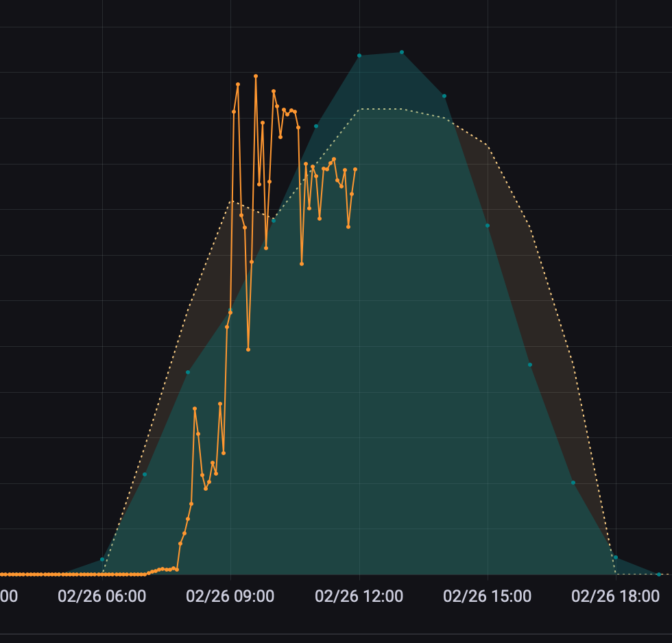Select the highest teal data point at 13:00
Viewport: 672px width, 643px height.
(x=402, y=52)
